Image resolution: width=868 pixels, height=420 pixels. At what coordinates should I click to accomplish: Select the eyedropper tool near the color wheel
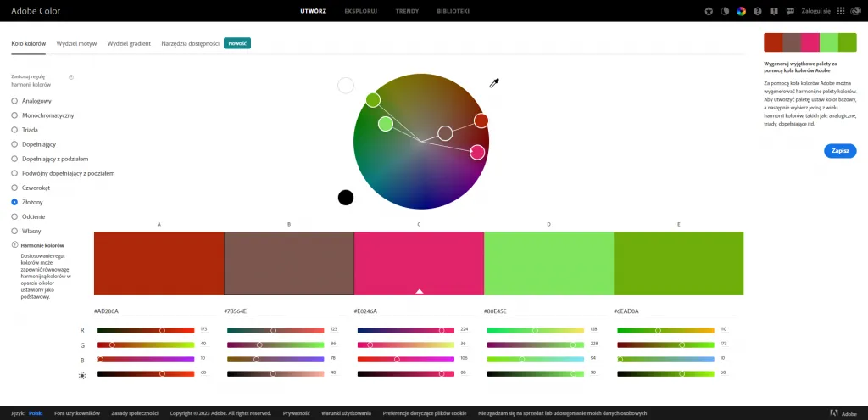[494, 83]
